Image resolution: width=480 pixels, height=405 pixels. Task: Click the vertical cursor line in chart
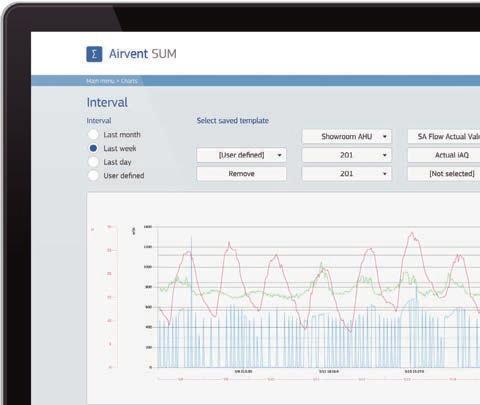191,302
